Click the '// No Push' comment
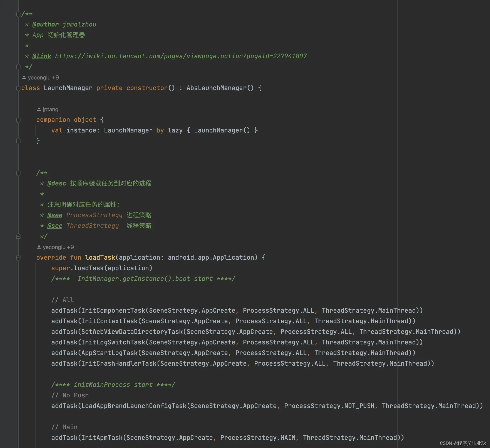This screenshot has height=448, width=490. coord(70,395)
